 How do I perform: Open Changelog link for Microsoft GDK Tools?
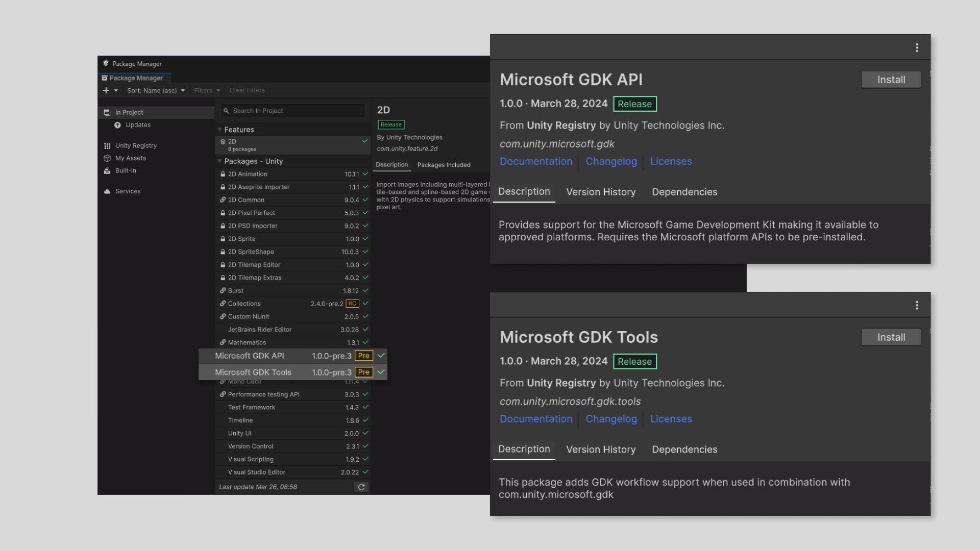coord(611,419)
